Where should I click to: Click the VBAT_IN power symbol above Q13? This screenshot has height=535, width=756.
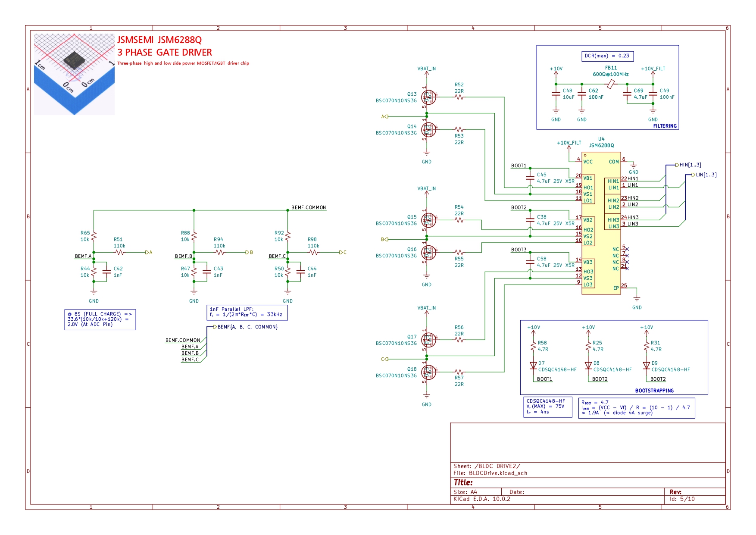tap(427, 72)
